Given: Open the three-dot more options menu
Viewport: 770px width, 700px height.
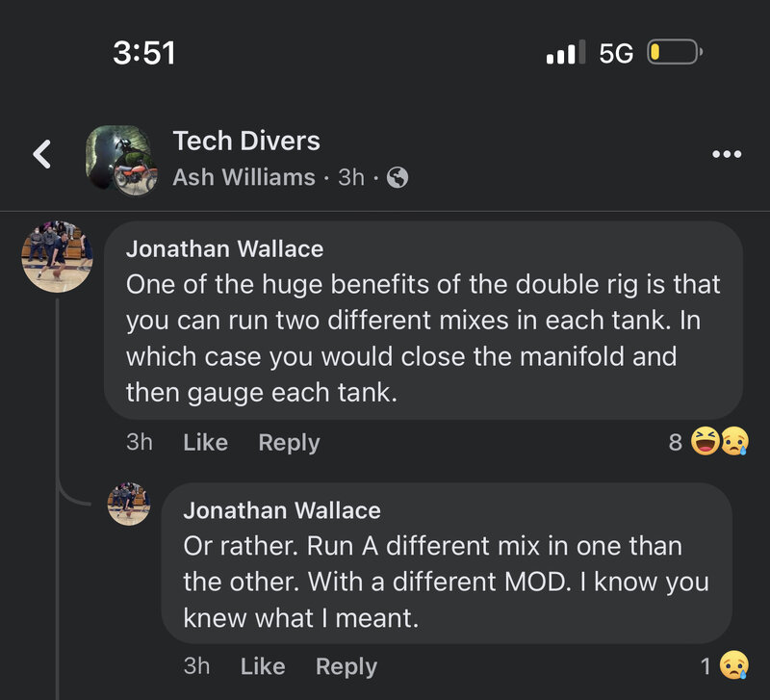Looking at the screenshot, I should point(726,154).
